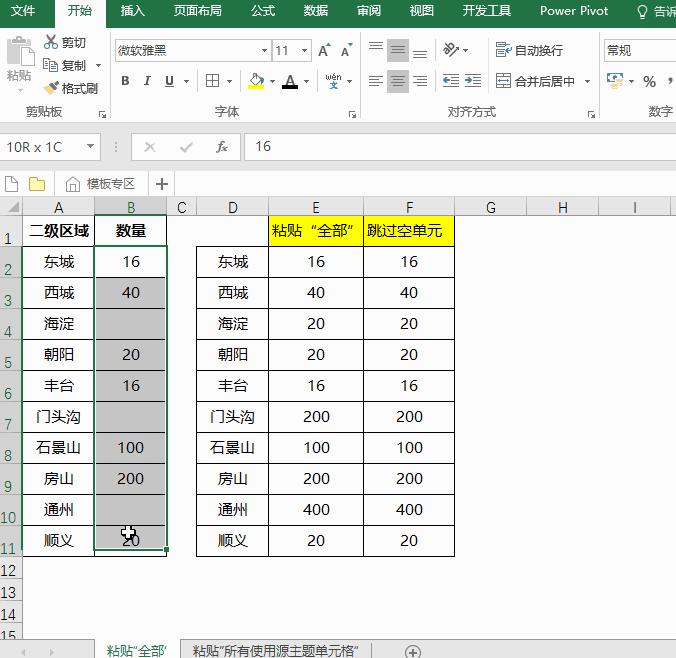Toggle 自动换行 wrap text
This screenshot has width=676, height=658.
[x=529, y=50]
